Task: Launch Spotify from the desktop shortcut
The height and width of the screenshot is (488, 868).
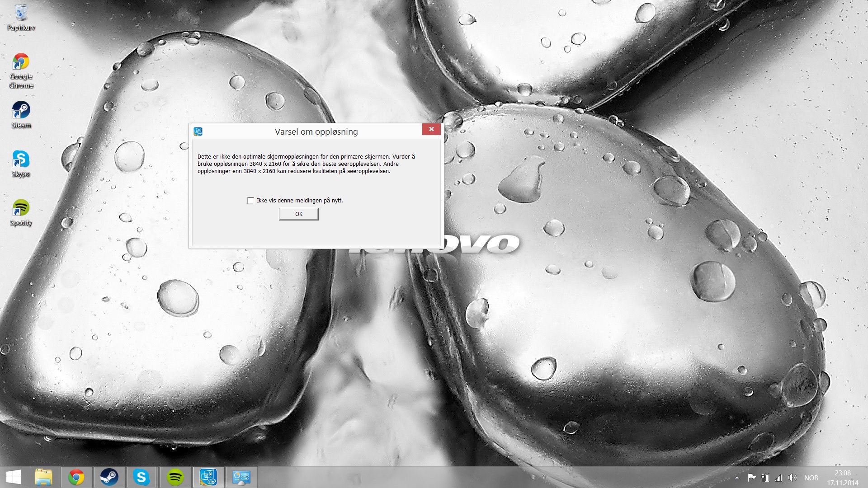Action: pyautogui.click(x=21, y=212)
